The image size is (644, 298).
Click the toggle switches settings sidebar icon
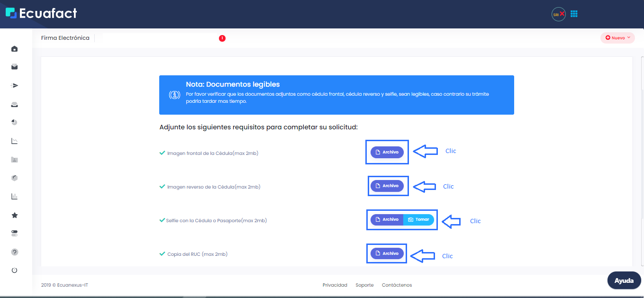click(x=14, y=234)
